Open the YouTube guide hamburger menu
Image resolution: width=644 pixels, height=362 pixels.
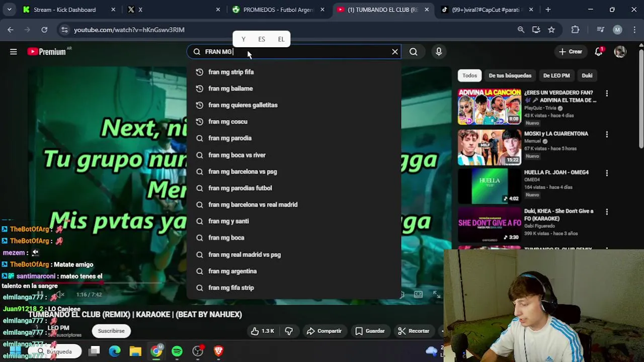14,51
